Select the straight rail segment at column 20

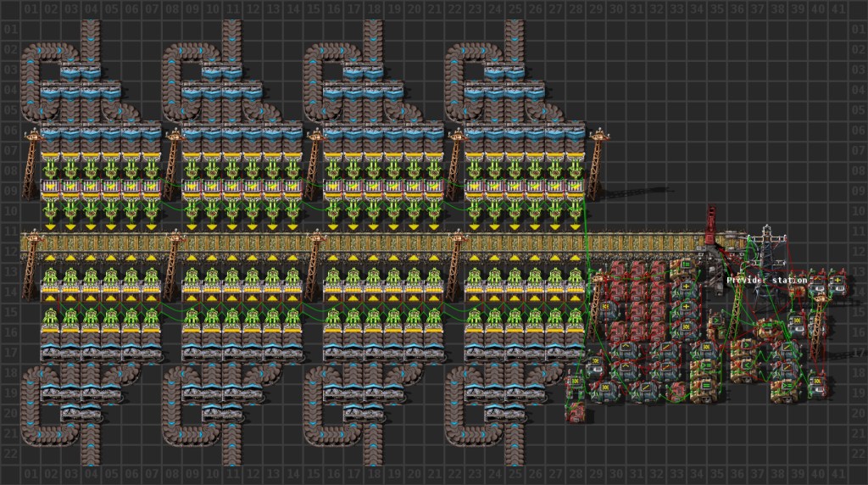414,244
